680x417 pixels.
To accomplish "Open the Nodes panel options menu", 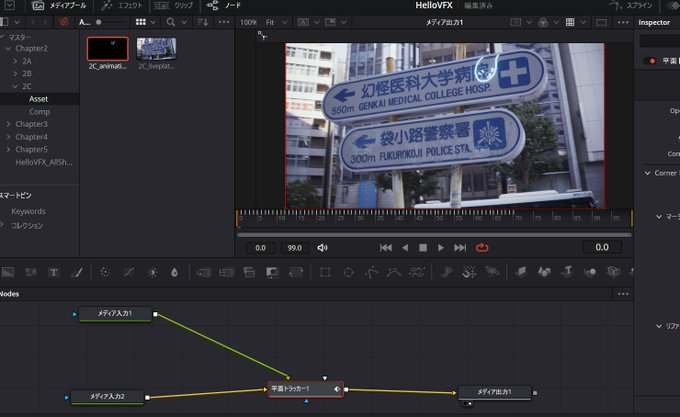I will pos(623,294).
